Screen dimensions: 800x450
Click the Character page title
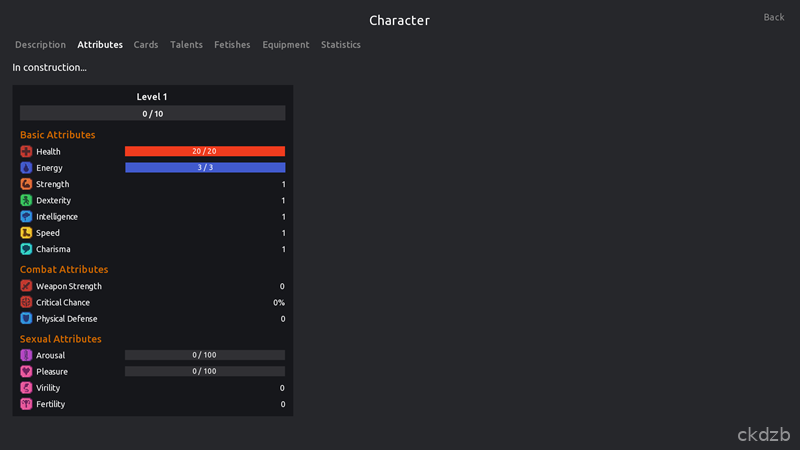[399, 20]
